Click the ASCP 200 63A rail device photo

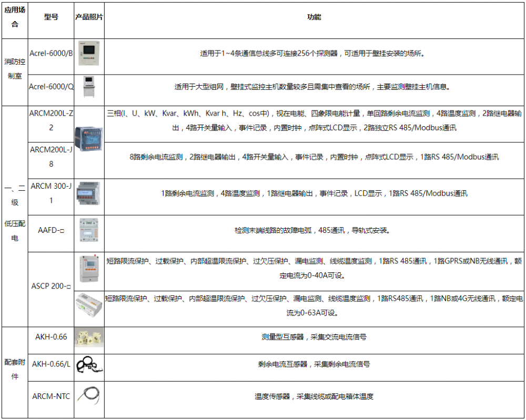coord(89,306)
